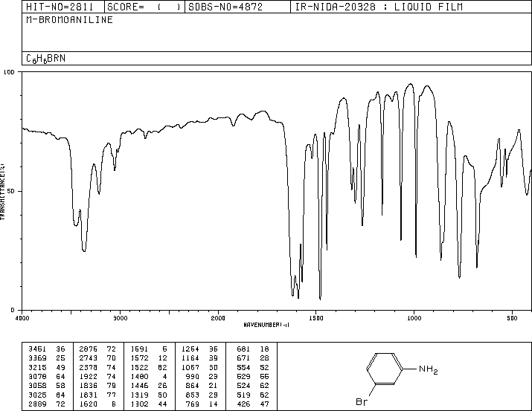Click the 4000 x-axis tick label
This screenshot has height=411, width=532.
pos(22,318)
